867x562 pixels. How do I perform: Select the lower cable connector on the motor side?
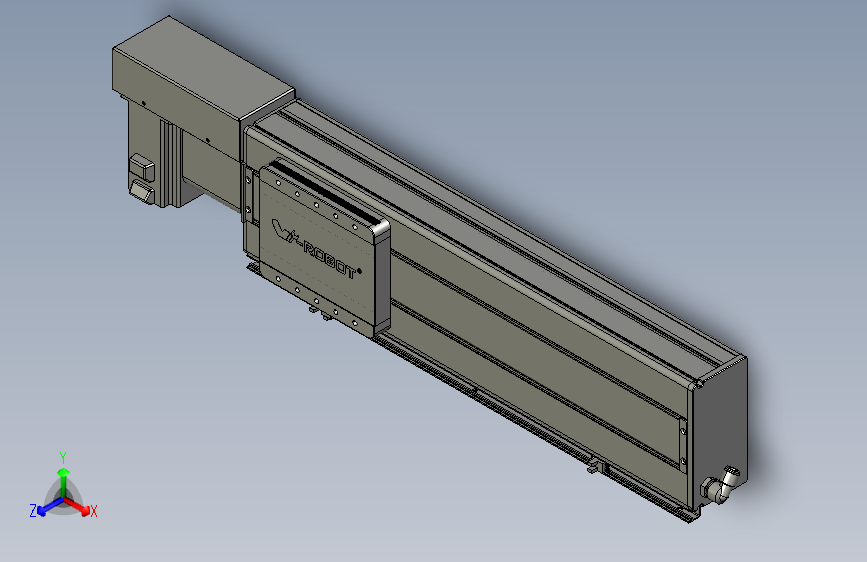click(x=143, y=192)
